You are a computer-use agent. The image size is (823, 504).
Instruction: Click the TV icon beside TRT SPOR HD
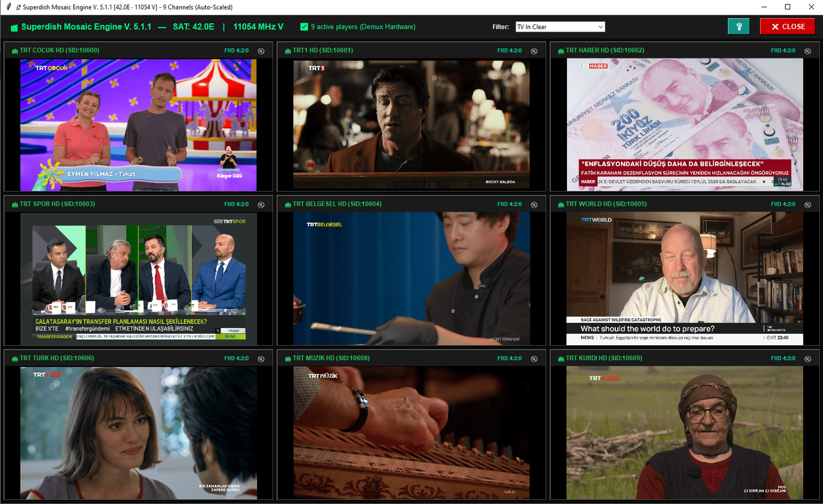(15, 204)
